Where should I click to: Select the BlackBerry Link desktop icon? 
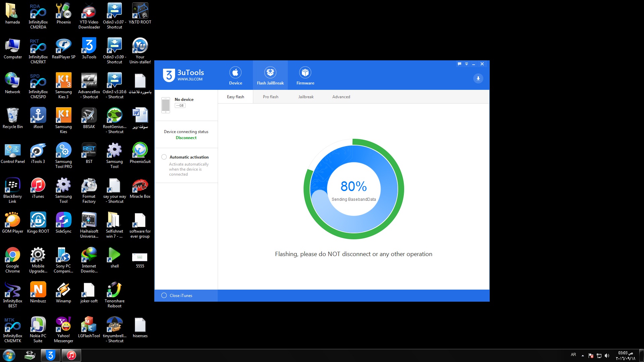coord(13,190)
